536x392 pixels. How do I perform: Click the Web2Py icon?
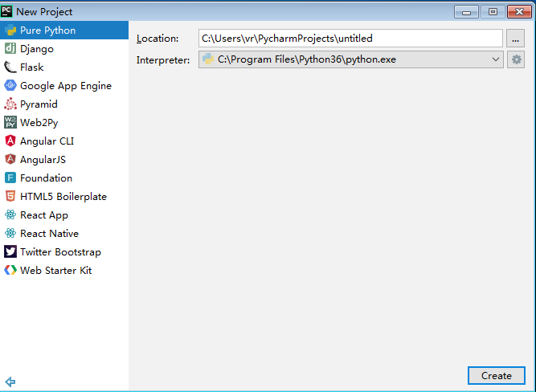10,123
